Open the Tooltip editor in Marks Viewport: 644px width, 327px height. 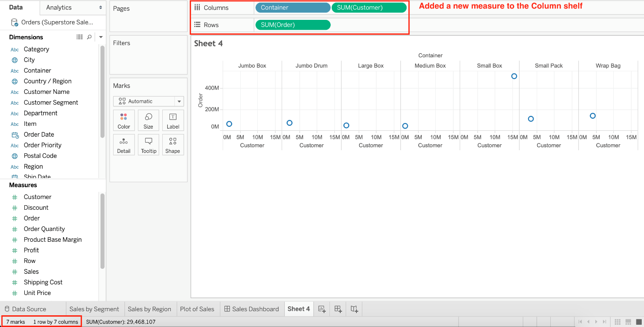(148, 145)
